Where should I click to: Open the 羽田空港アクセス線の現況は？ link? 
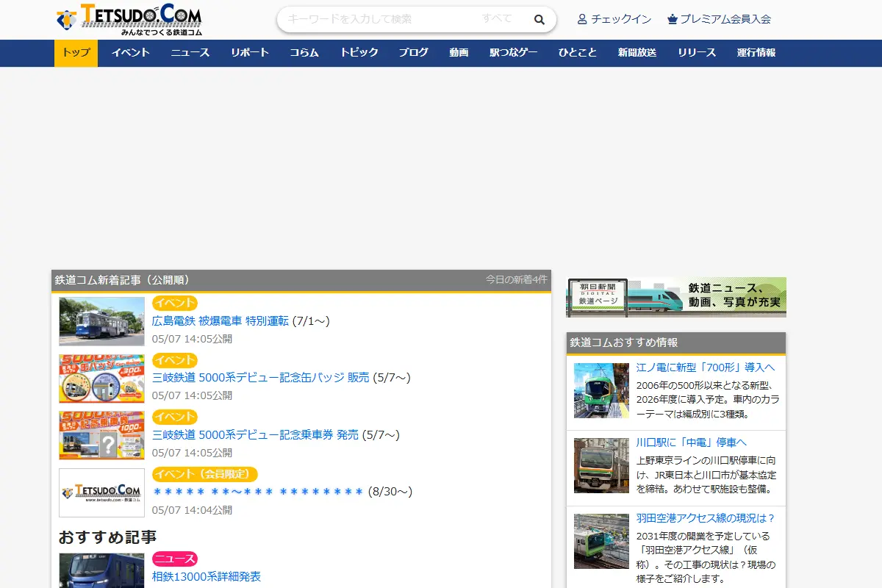[x=706, y=518]
